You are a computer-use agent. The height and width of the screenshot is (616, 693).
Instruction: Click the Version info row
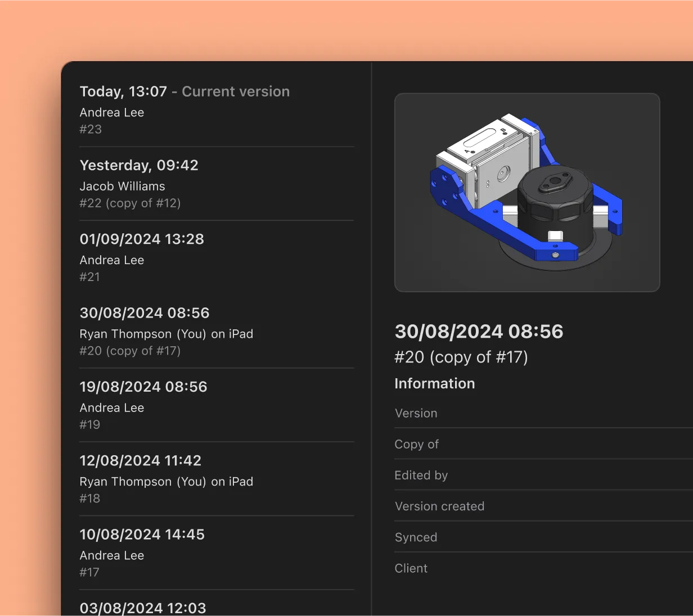tap(543, 413)
